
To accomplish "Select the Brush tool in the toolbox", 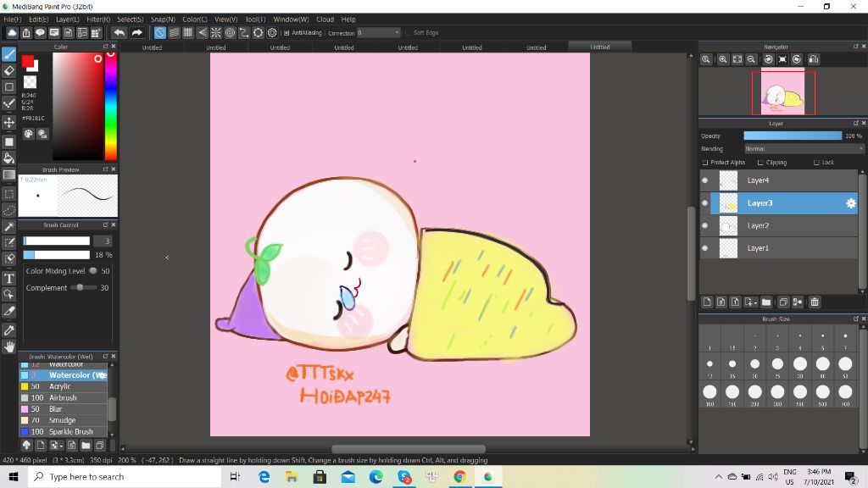I will [x=8, y=53].
